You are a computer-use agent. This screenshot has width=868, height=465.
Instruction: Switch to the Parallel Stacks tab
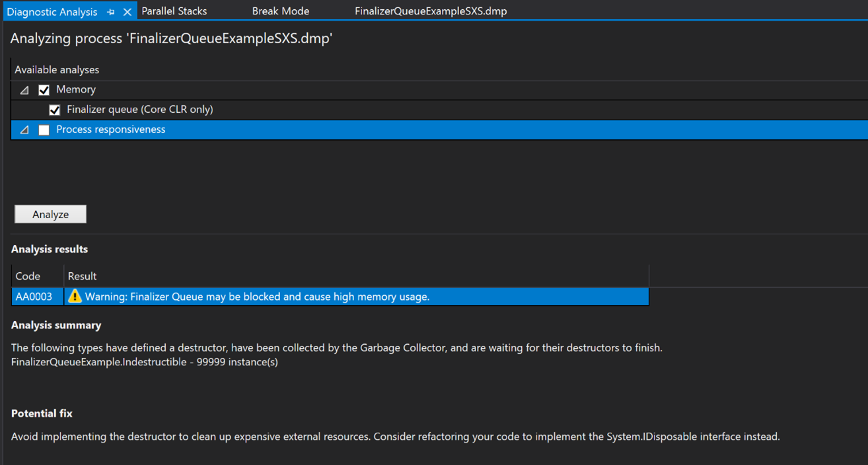coord(174,11)
